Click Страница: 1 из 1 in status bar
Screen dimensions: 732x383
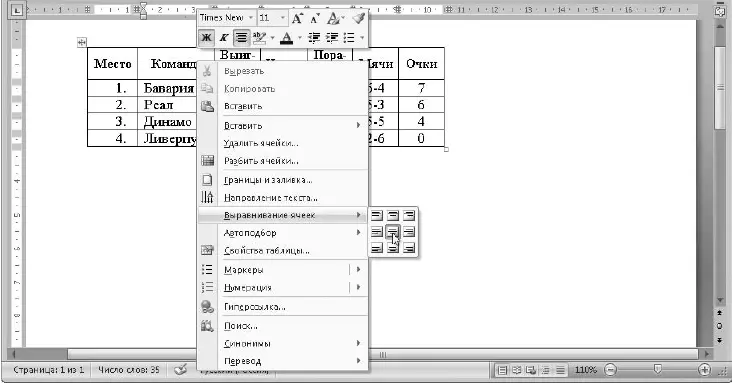pyautogui.click(x=49, y=369)
